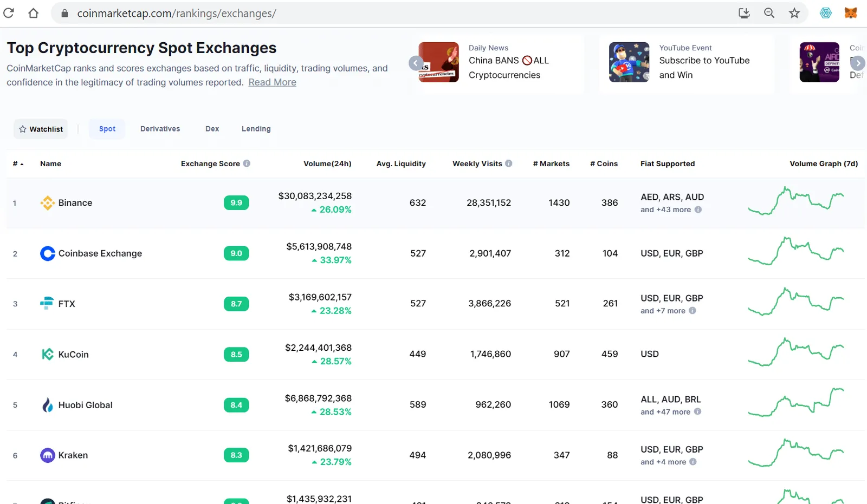Open info icon next to +47 more
This screenshot has width=867, height=504.
[697, 411]
